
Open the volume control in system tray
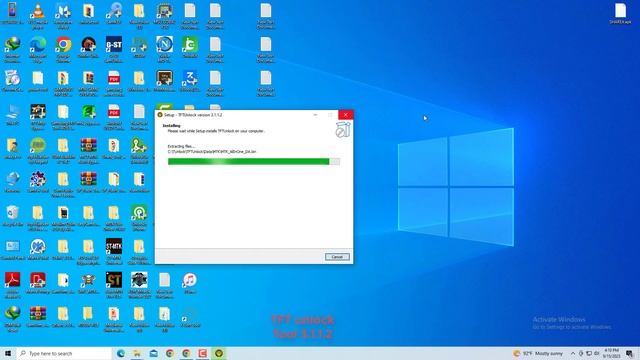(x=597, y=353)
